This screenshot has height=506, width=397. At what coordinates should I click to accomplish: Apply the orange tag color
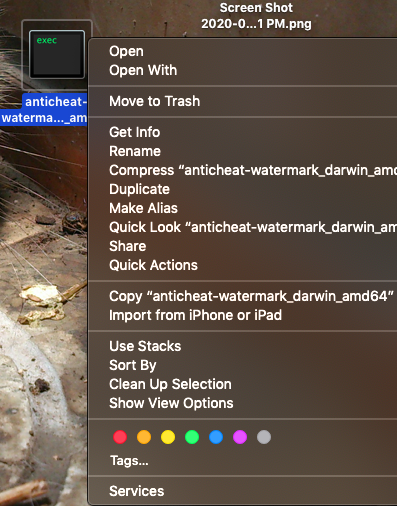coord(144,437)
